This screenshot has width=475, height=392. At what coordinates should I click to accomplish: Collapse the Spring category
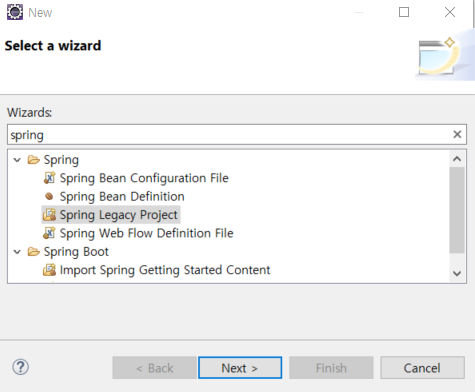[17, 160]
